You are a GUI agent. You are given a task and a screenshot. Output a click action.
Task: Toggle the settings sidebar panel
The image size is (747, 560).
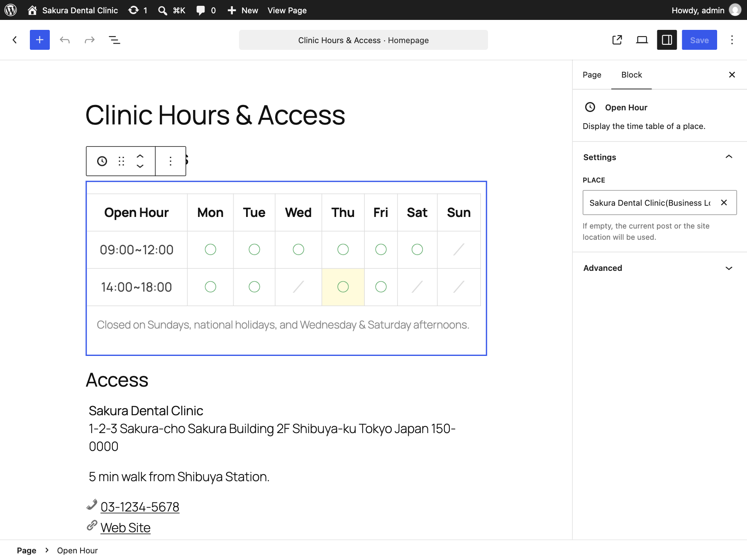click(667, 40)
